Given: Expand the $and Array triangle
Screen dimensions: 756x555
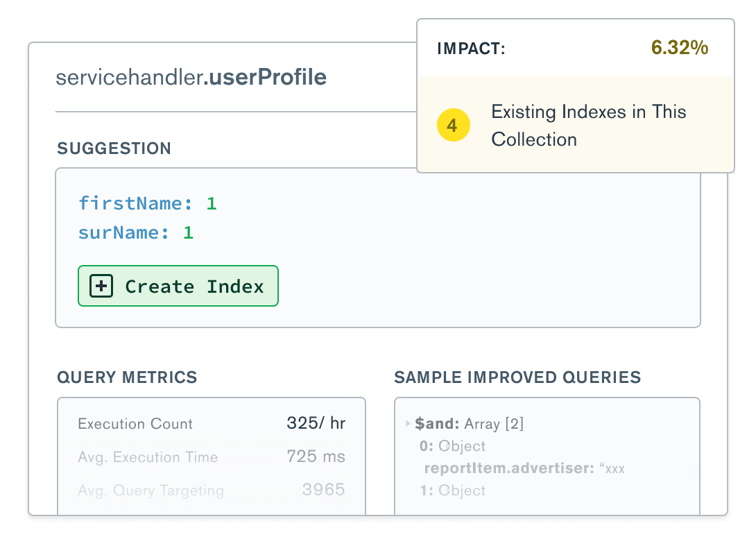Looking at the screenshot, I should tap(408, 424).
